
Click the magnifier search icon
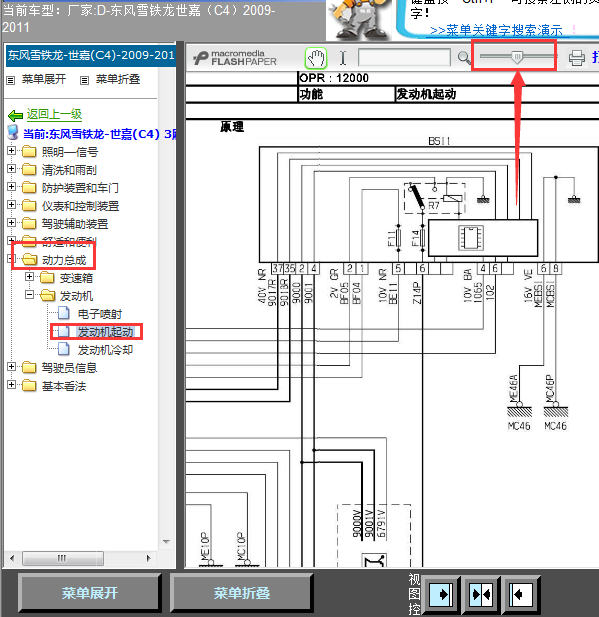(464, 58)
